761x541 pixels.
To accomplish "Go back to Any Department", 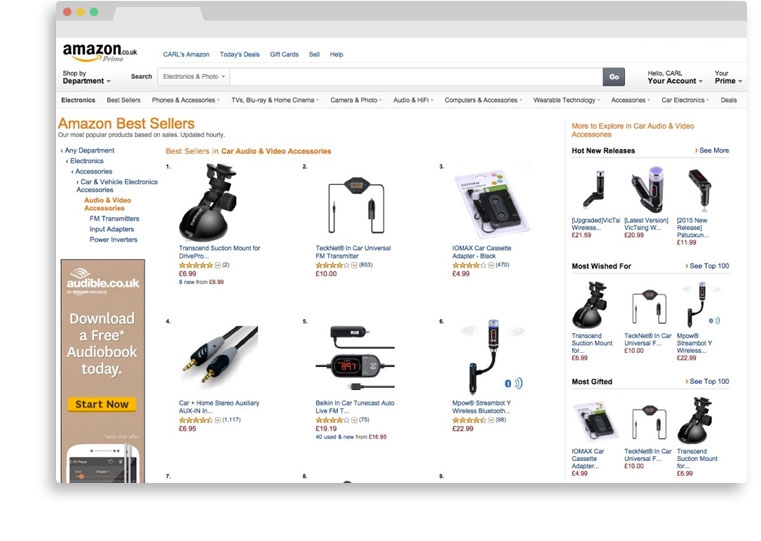I will [x=89, y=150].
